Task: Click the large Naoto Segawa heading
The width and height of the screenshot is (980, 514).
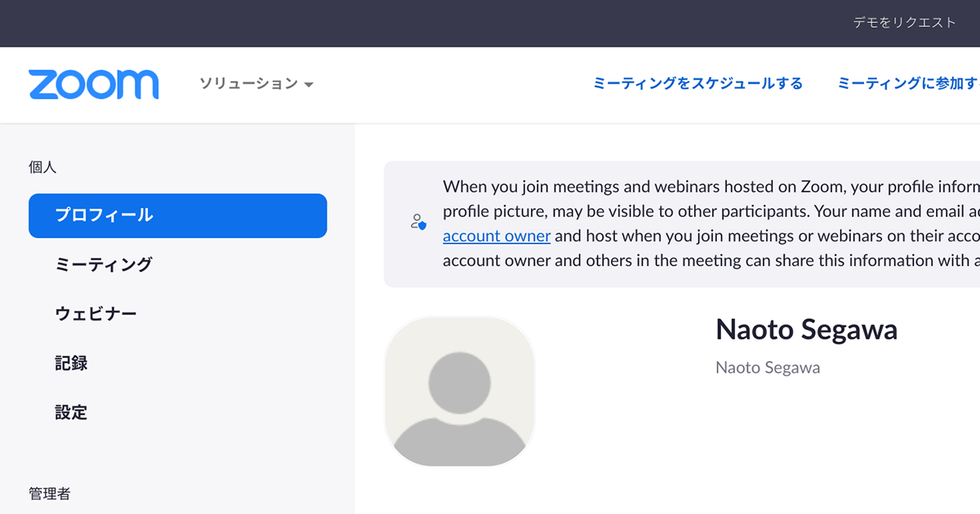Action: (806, 330)
